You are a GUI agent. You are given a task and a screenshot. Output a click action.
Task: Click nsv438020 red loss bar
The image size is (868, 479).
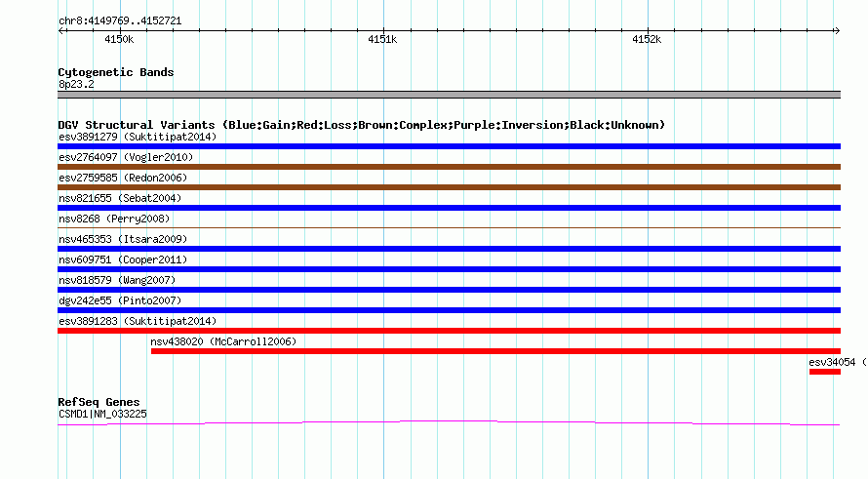point(496,351)
